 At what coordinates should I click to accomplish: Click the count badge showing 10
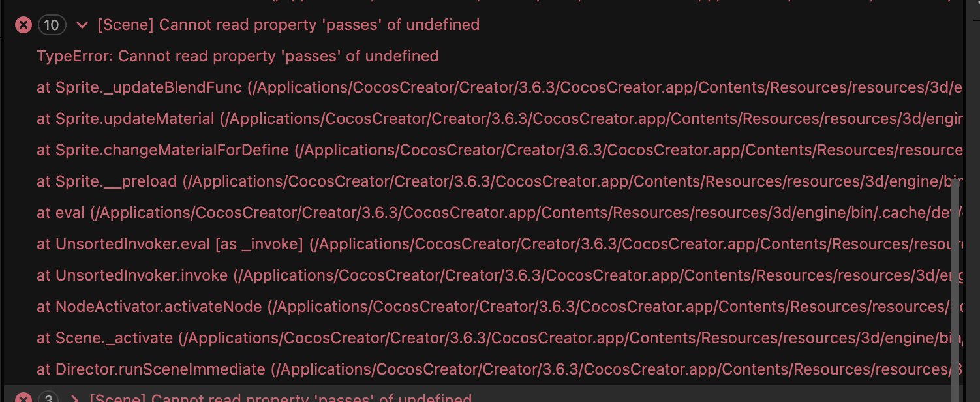[52, 25]
